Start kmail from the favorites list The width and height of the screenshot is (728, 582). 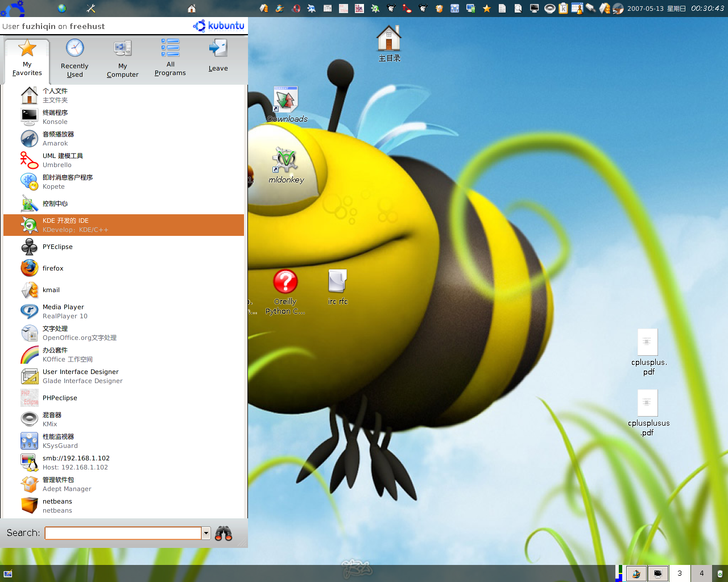click(x=124, y=290)
